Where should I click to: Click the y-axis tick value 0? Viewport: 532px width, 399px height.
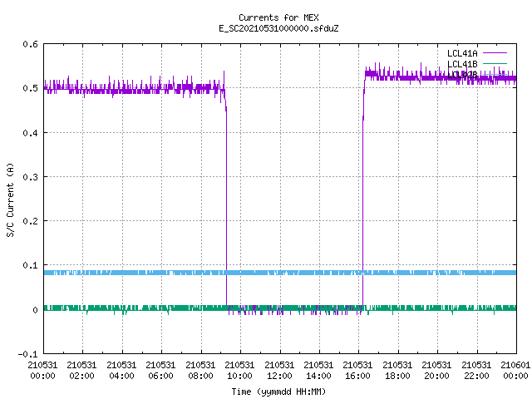35,310
